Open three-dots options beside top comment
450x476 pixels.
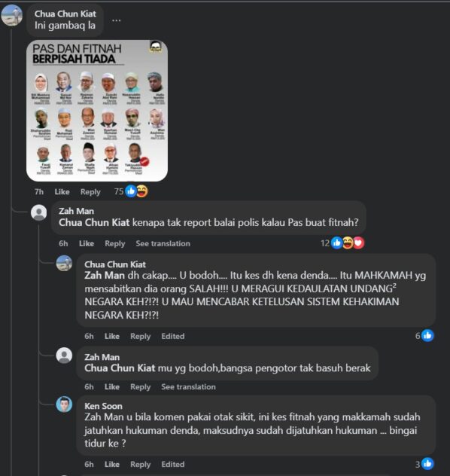coord(117,20)
